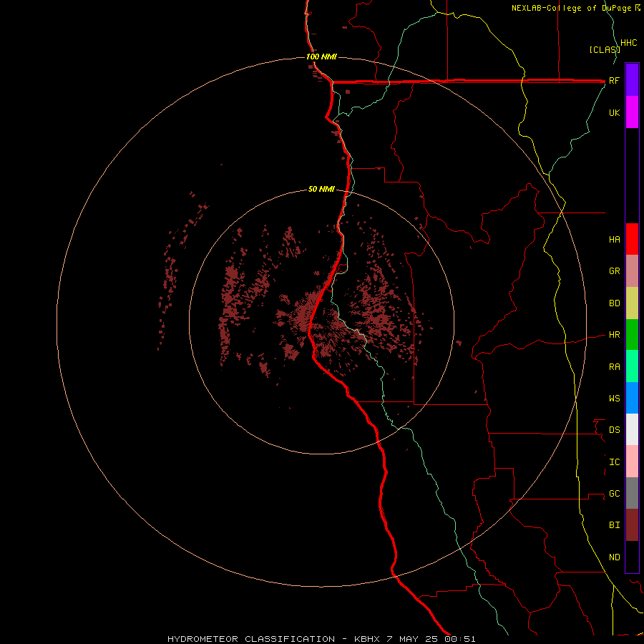Click the HR legend label
The image size is (644, 644).
pyautogui.click(x=614, y=335)
